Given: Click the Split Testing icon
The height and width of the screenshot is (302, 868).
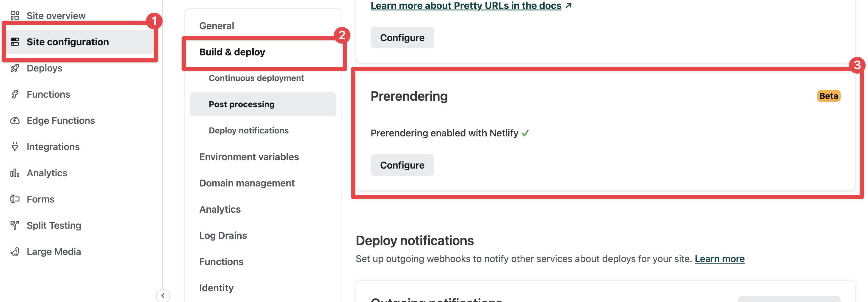Looking at the screenshot, I should coord(15,225).
